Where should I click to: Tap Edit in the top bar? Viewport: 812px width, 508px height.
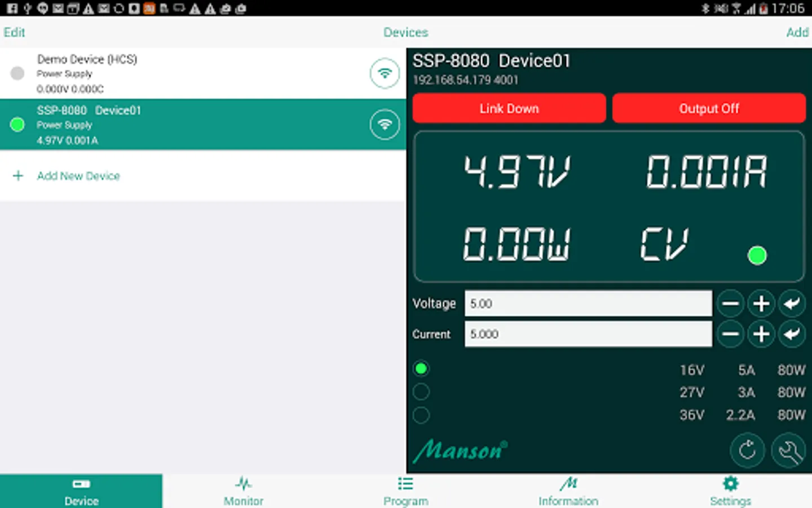pyautogui.click(x=14, y=32)
